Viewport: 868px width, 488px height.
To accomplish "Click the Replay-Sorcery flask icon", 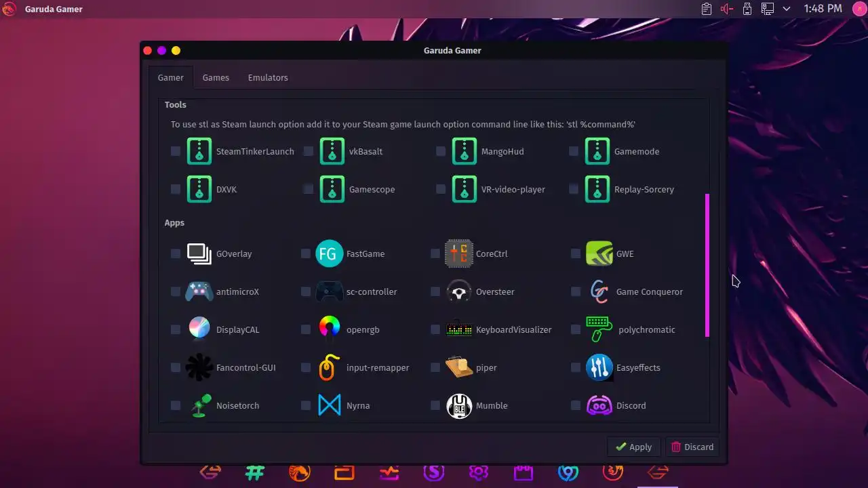I will 597,189.
